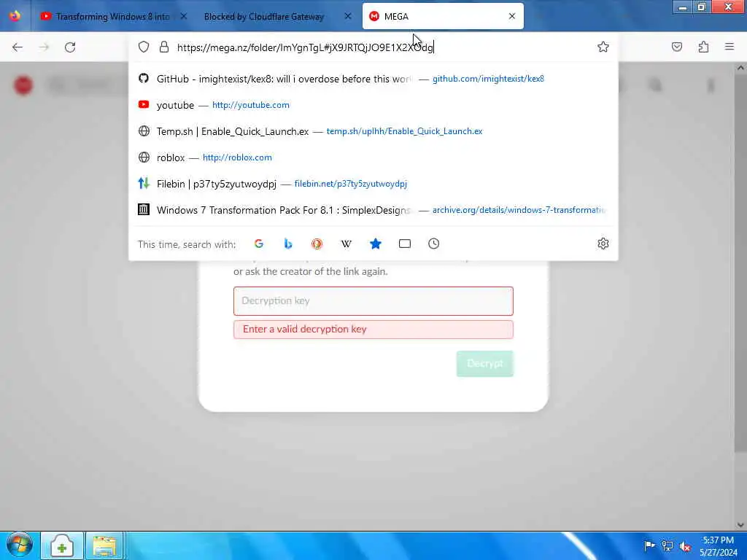This screenshot has width=747, height=560.
Task: Open the tracking protection shield icon
Action: click(x=144, y=47)
